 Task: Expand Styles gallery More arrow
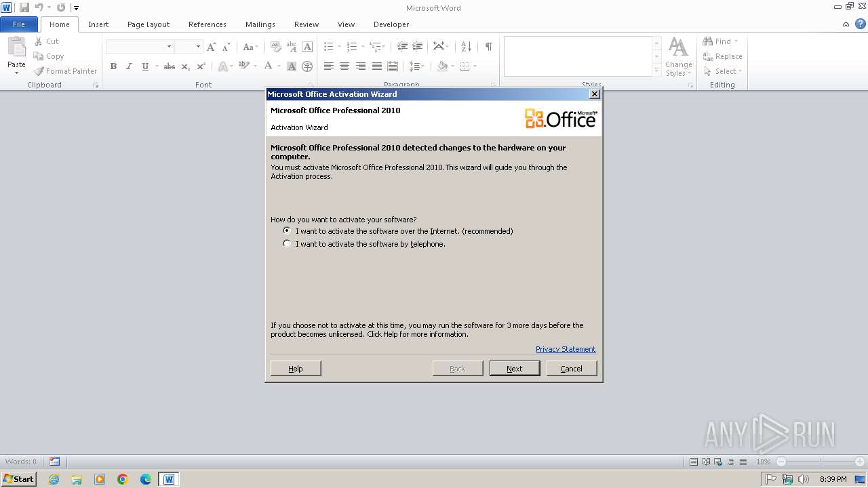tap(656, 70)
